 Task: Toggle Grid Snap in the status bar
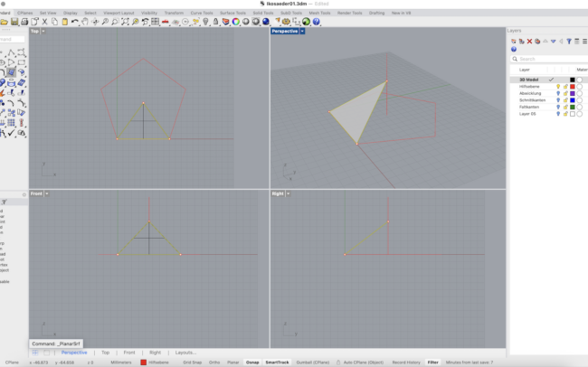[192, 362]
